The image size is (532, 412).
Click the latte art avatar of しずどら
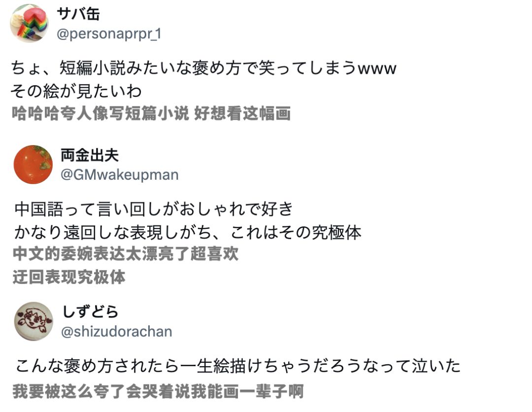click(33, 321)
